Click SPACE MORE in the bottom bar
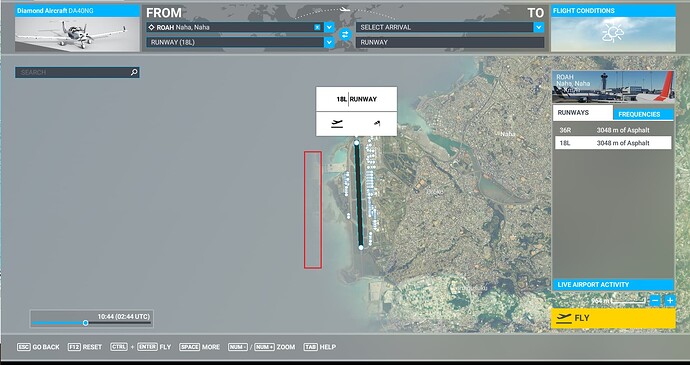 pos(199,347)
